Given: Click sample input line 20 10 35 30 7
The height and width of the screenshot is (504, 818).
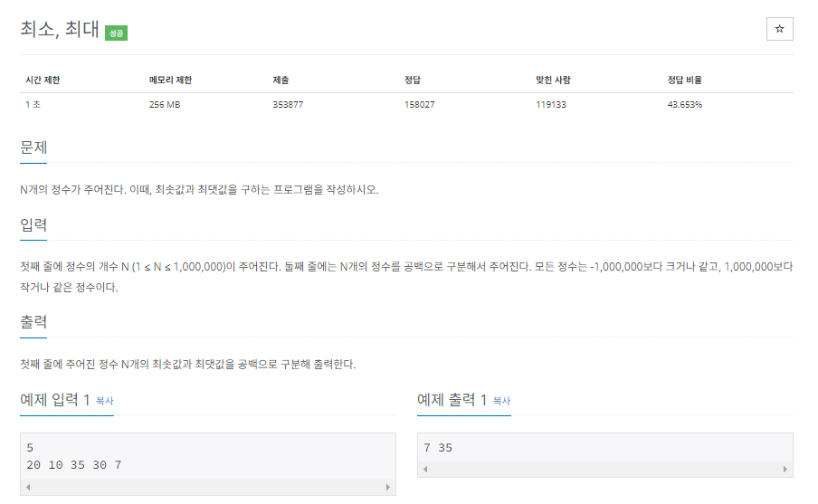Looking at the screenshot, I should click(x=73, y=465).
